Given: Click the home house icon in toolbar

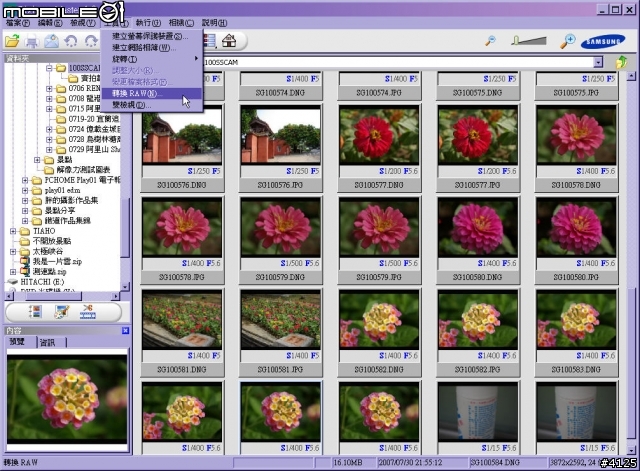Looking at the screenshot, I should (x=229, y=41).
